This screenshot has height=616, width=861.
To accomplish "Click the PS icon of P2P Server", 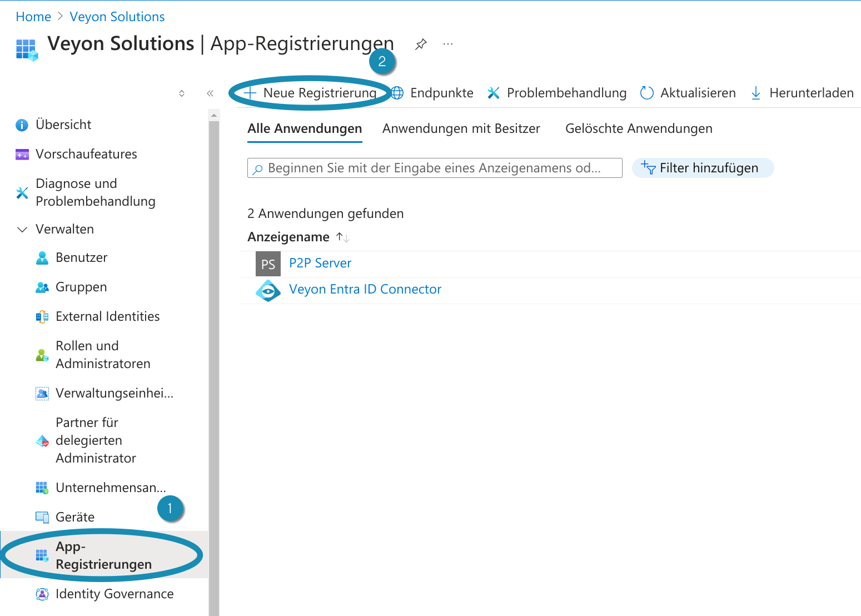I will coord(268,264).
